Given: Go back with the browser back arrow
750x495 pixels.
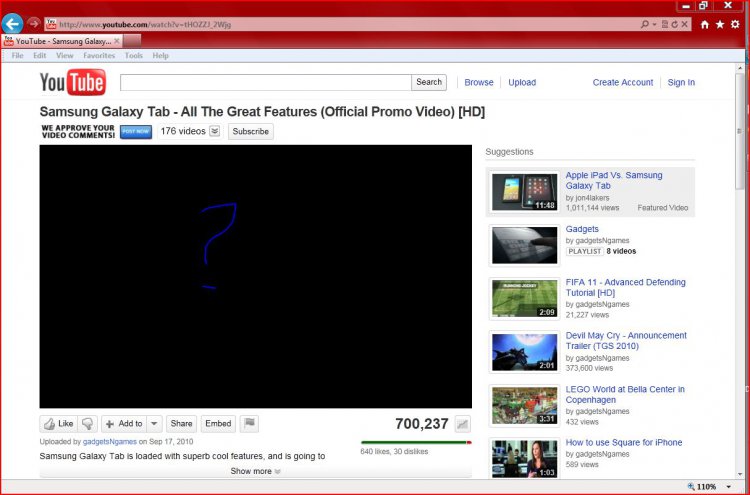Looking at the screenshot, I should pyautogui.click(x=12, y=23).
